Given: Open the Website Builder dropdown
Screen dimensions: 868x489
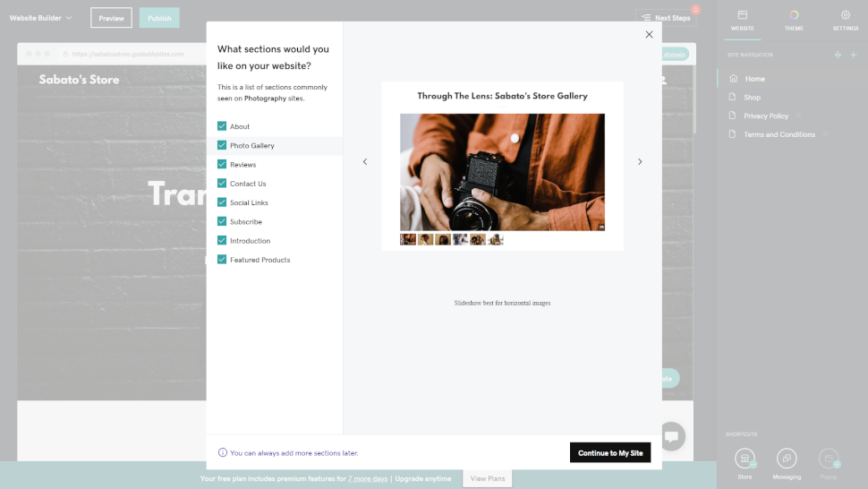Looking at the screenshot, I should [40, 18].
